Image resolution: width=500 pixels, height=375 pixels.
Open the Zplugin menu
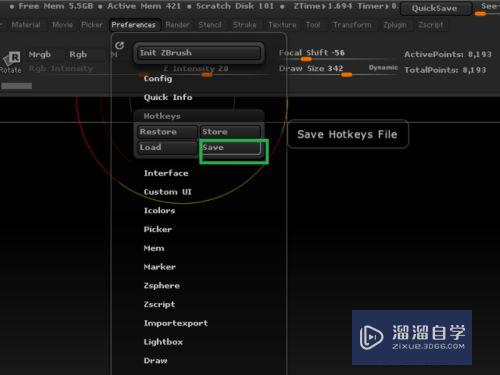point(395,25)
